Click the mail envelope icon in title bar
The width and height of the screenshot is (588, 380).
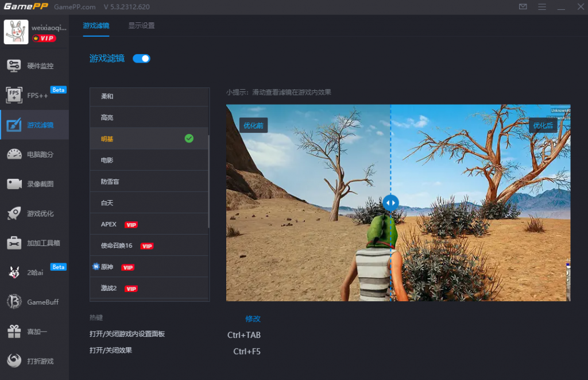click(x=523, y=7)
